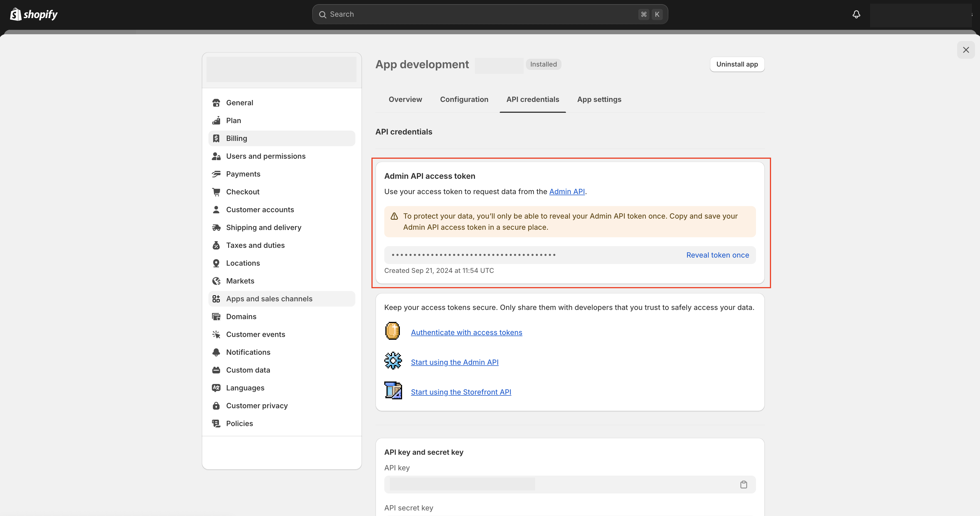This screenshot has width=980, height=516.
Task: Focus the top Search field
Action: click(490, 14)
